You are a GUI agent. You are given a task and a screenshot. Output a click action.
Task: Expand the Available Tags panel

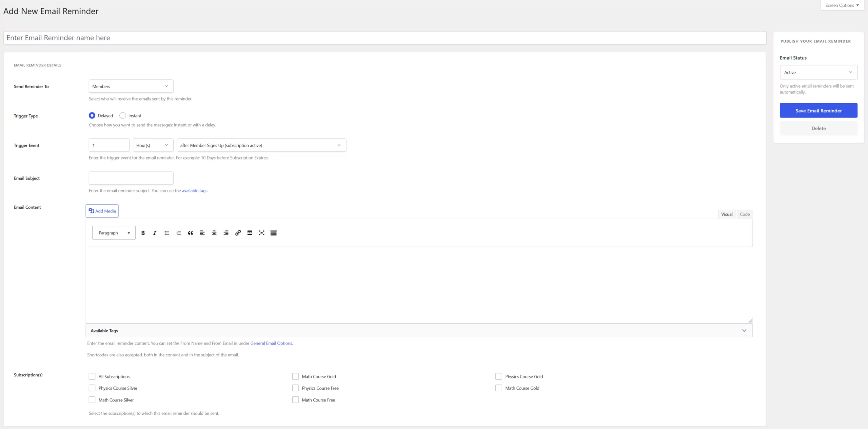point(419,331)
